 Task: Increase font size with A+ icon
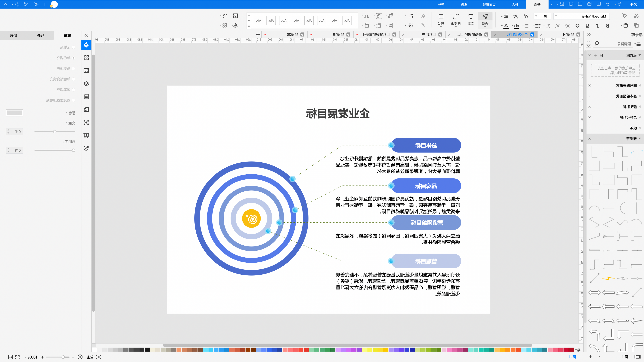tap(526, 16)
